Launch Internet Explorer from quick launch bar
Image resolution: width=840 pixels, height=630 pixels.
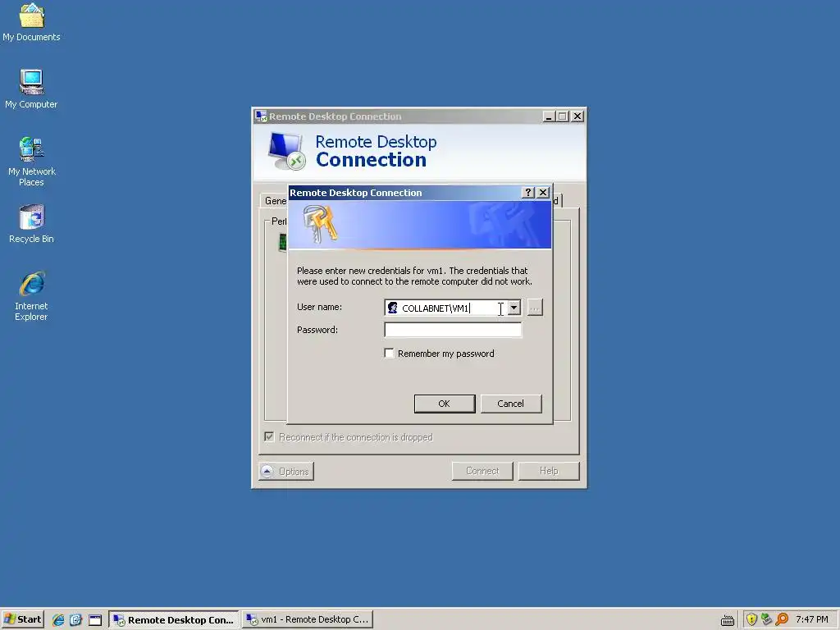coord(58,620)
